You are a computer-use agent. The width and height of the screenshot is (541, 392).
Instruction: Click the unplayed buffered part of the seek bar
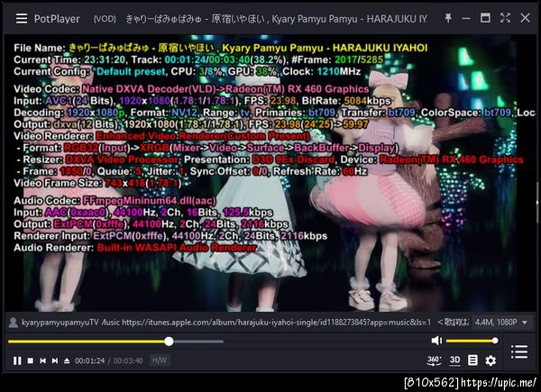[x=198, y=342]
